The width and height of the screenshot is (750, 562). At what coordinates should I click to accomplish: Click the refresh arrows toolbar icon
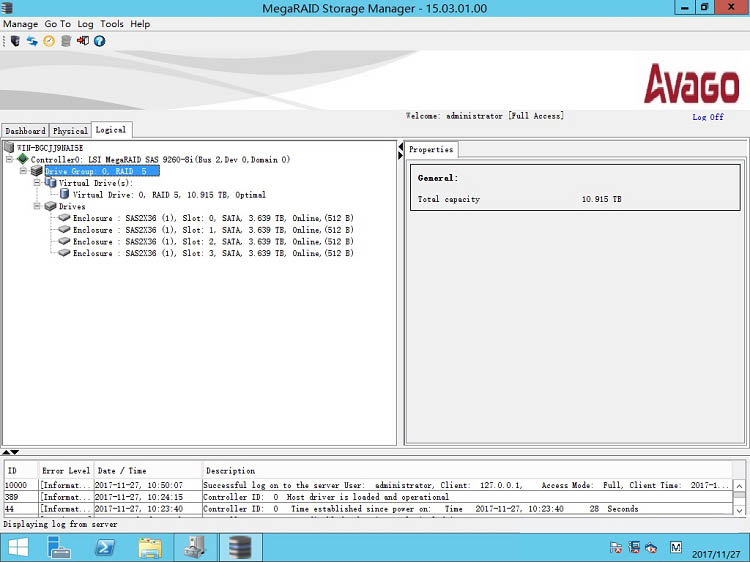(32, 41)
